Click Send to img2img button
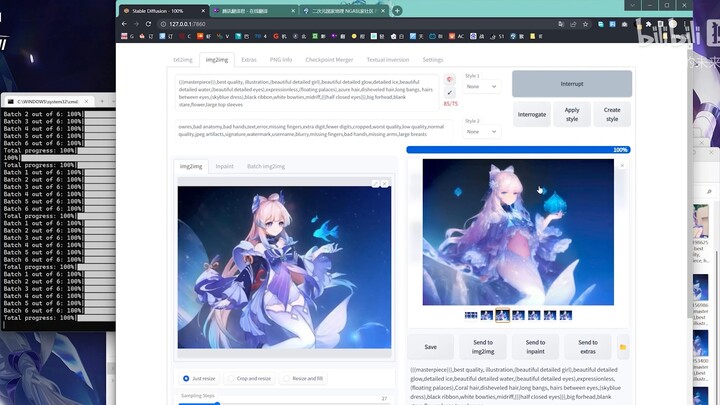720x405 pixels. pyautogui.click(x=483, y=347)
